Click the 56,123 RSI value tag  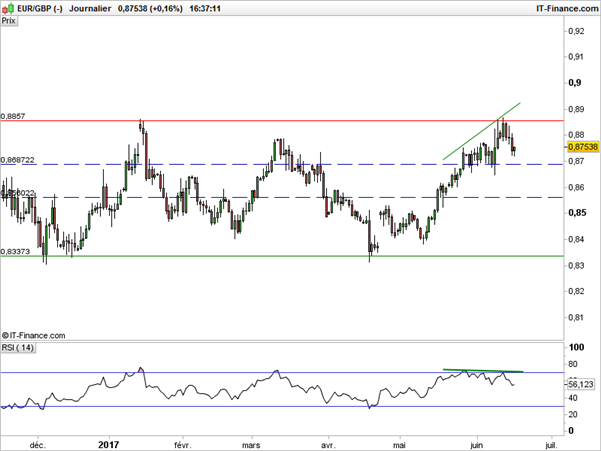[581, 384]
